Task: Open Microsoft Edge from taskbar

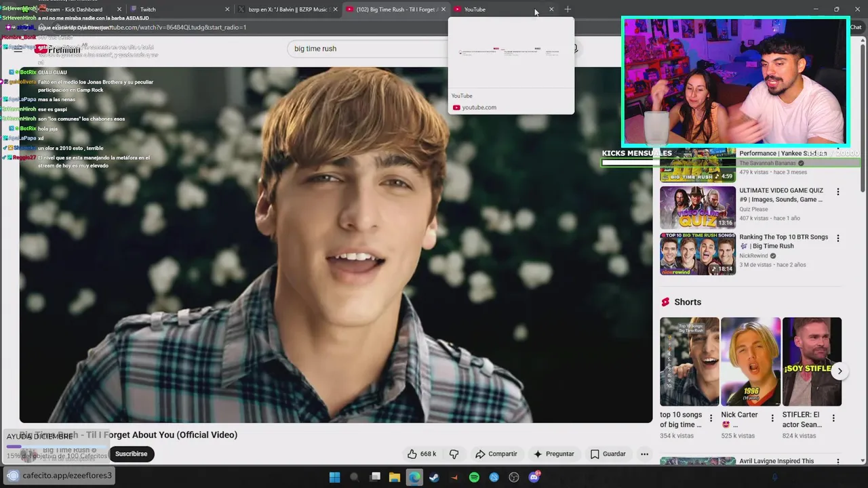Action: [414, 477]
